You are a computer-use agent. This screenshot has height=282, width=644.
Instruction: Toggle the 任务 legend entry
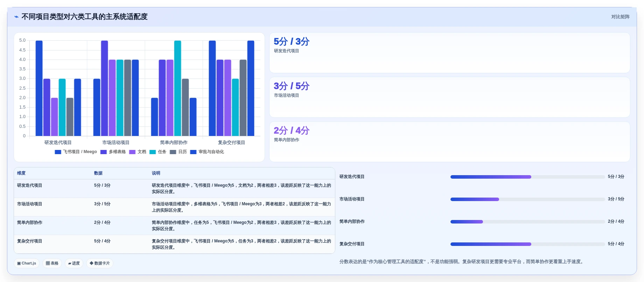tap(158, 152)
